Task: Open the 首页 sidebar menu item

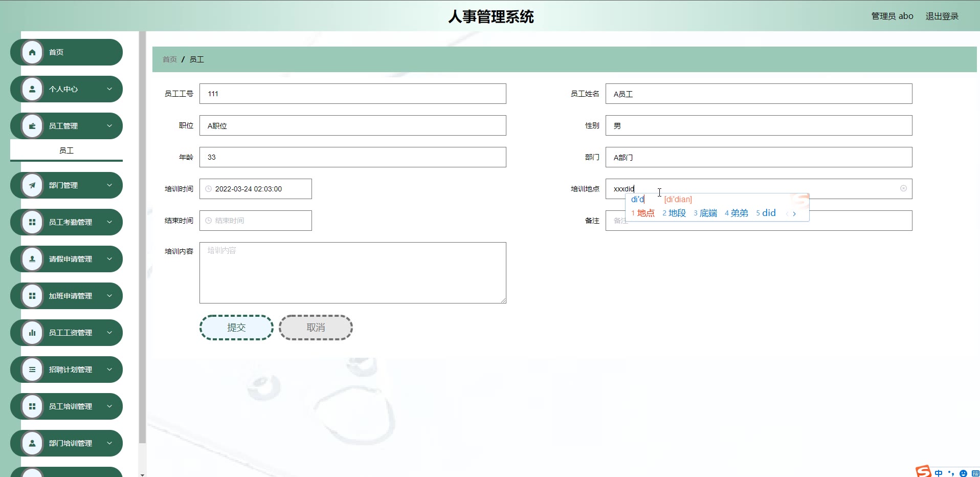Action: [66, 52]
